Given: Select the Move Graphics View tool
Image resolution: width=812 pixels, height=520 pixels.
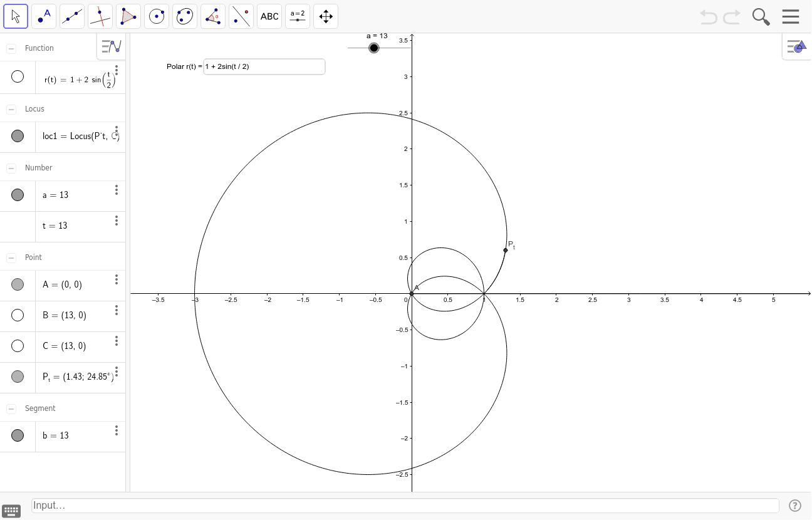Looking at the screenshot, I should (x=326, y=16).
